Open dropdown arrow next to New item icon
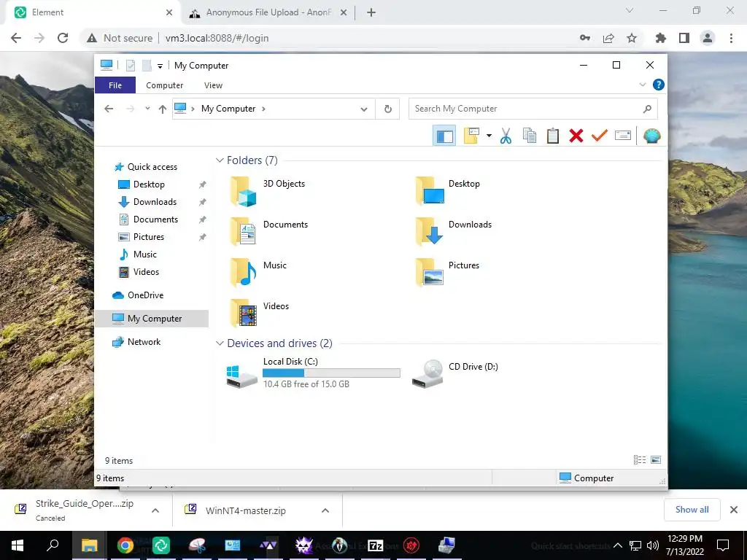This screenshot has width=747, height=560. point(489,136)
